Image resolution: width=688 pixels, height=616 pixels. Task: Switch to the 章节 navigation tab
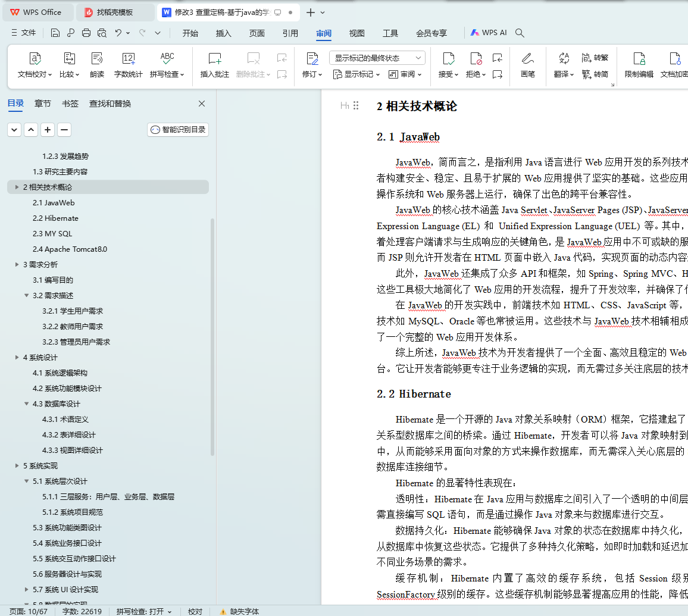(x=43, y=104)
